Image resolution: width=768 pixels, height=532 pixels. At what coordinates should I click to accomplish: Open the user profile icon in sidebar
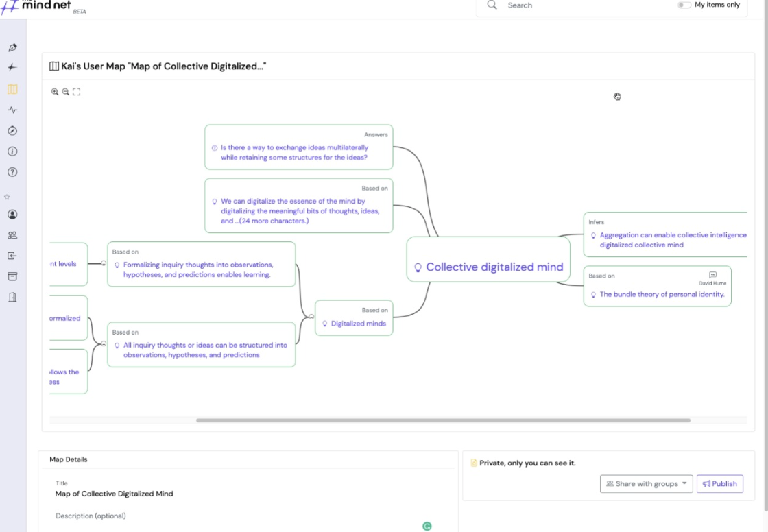click(13, 215)
